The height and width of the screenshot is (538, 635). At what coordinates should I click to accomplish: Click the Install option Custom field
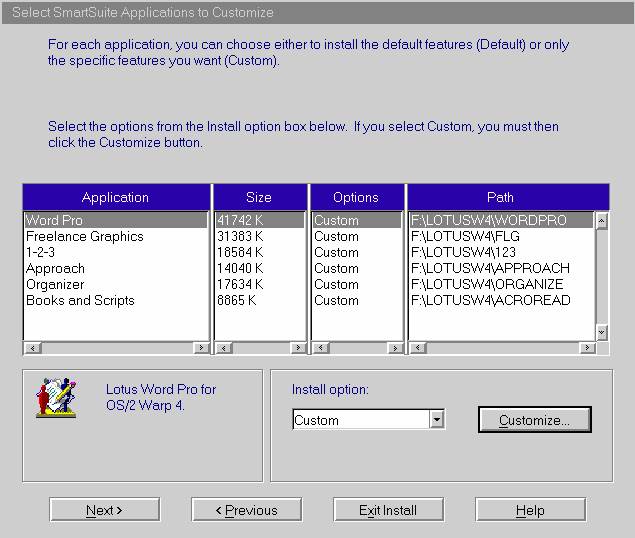pos(361,420)
